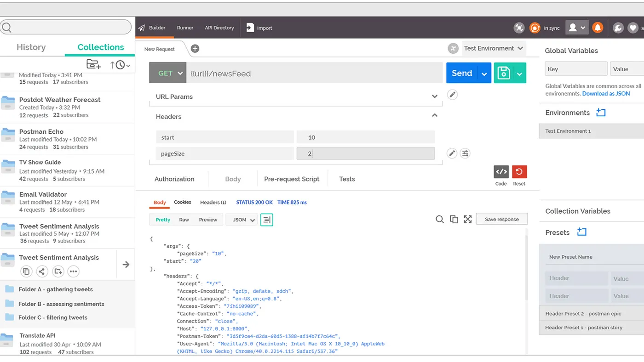The height and width of the screenshot is (362, 644).
Task: Share the Tweet Sentiment Analysis collection
Action: [x=42, y=271]
